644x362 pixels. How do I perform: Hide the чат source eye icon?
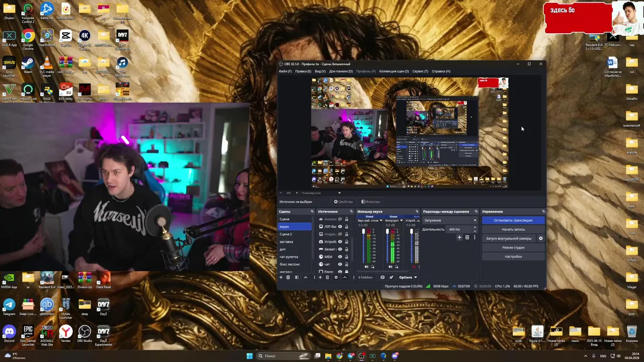(x=340, y=264)
